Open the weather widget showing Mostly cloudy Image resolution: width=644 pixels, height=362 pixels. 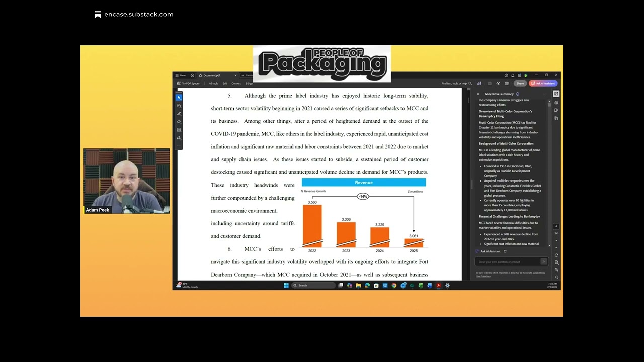[x=187, y=285]
